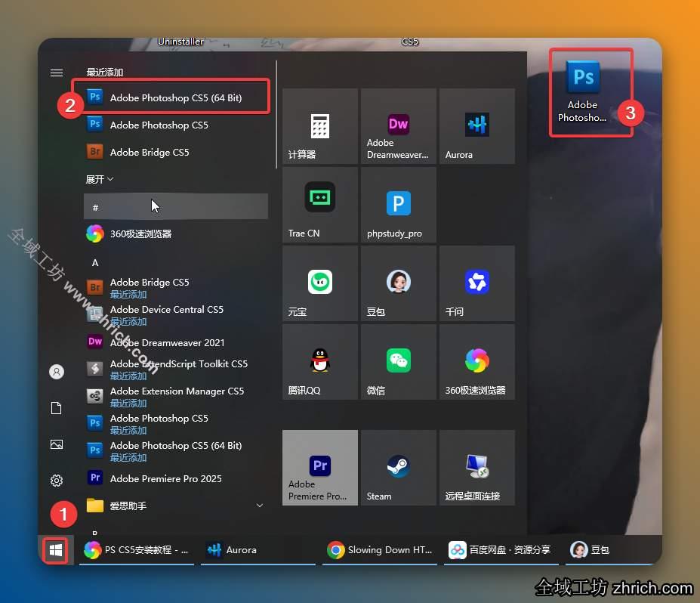
Task: Open the Aurora tile
Action: click(x=476, y=126)
